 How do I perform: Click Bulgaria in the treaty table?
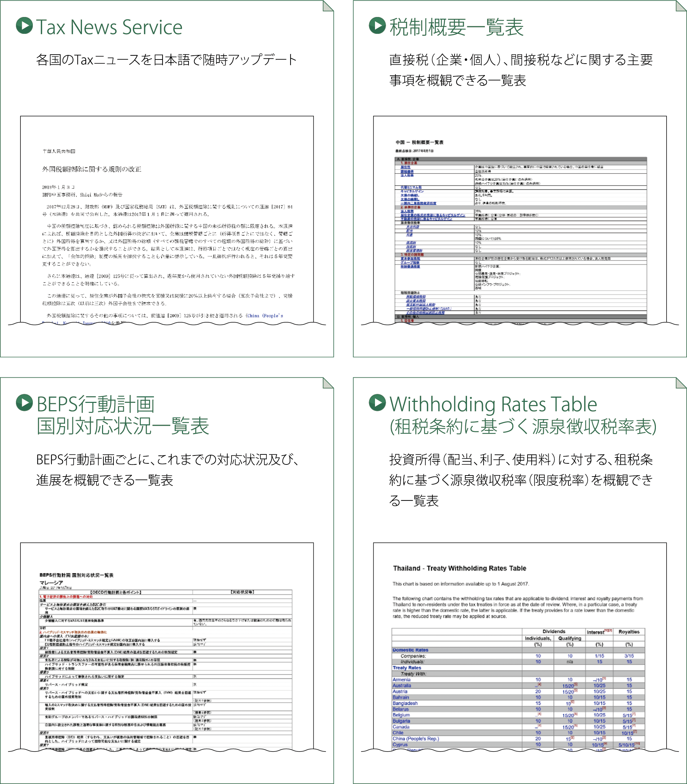coord(401,721)
